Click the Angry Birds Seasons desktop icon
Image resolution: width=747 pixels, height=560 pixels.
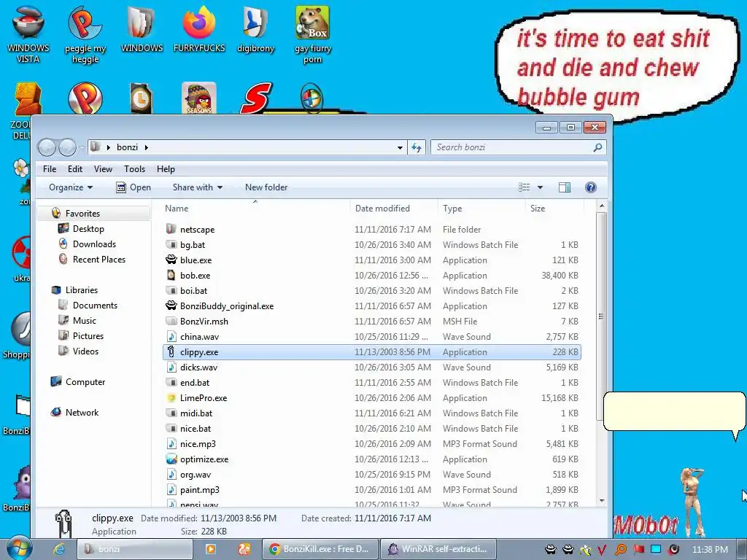click(x=199, y=98)
